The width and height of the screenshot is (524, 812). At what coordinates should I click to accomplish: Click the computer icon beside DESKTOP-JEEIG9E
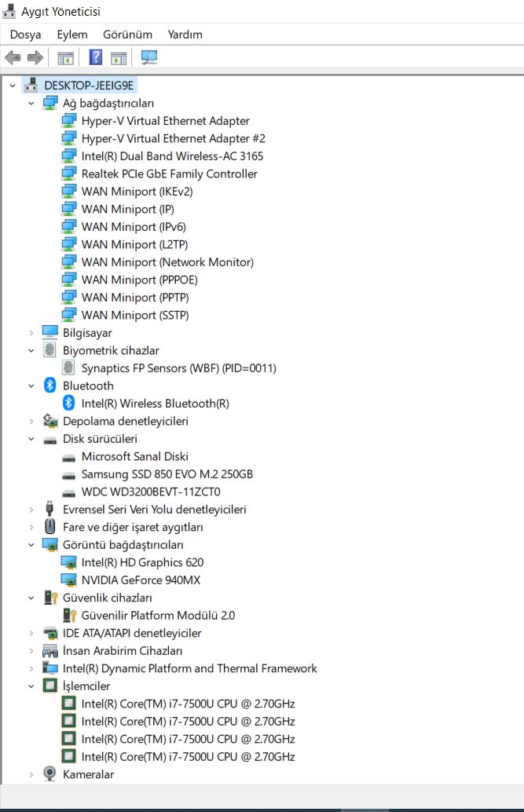point(31,85)
